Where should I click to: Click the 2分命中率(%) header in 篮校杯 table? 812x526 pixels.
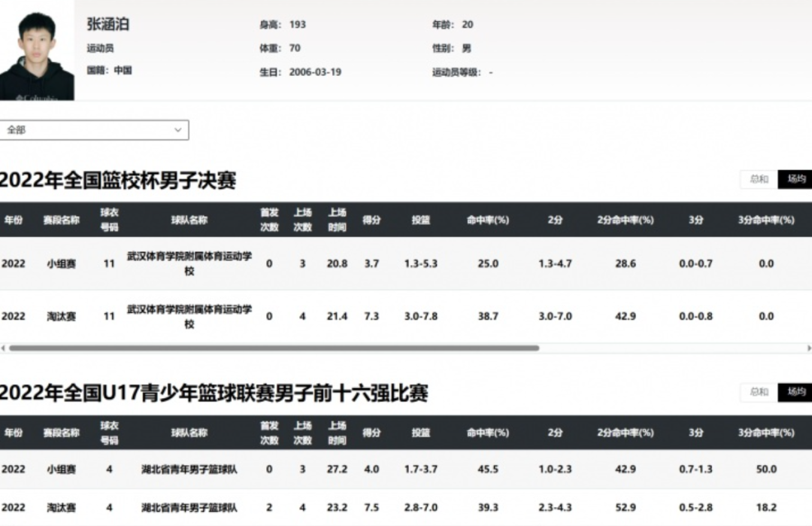(625, 220)
